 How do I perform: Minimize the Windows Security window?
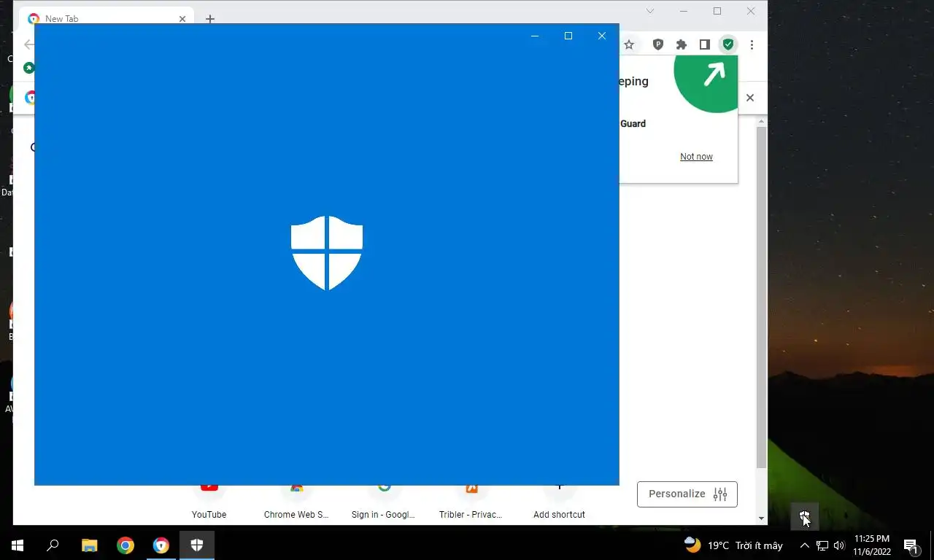click(535, 36)
